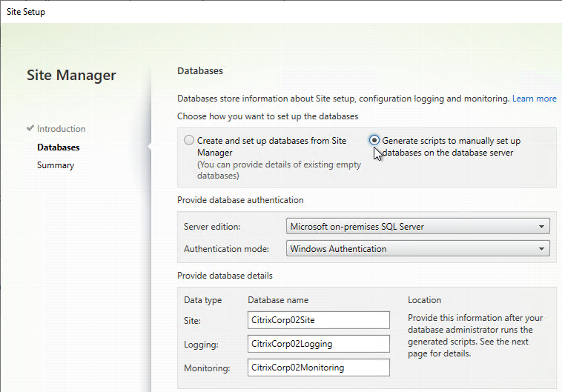
Task: Focus the Logging database name field
Action: click(319, 343)
